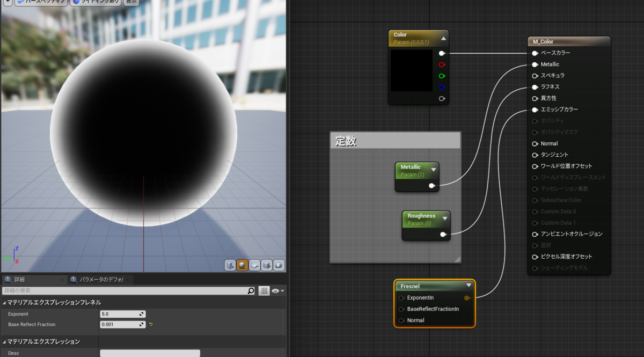Click the Exponent value field
The image size is (644, 357).
click(122, 314)
